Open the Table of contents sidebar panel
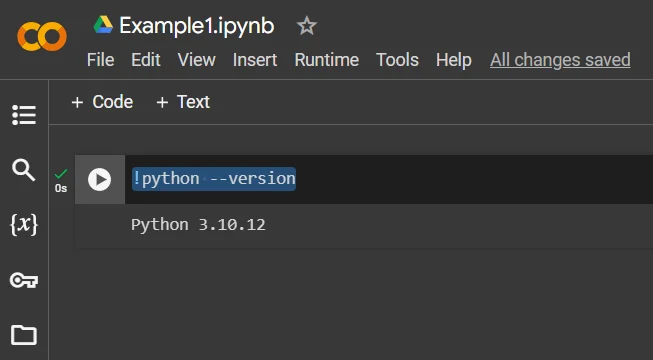Screen dimensions: 653x360 (24, 115)
